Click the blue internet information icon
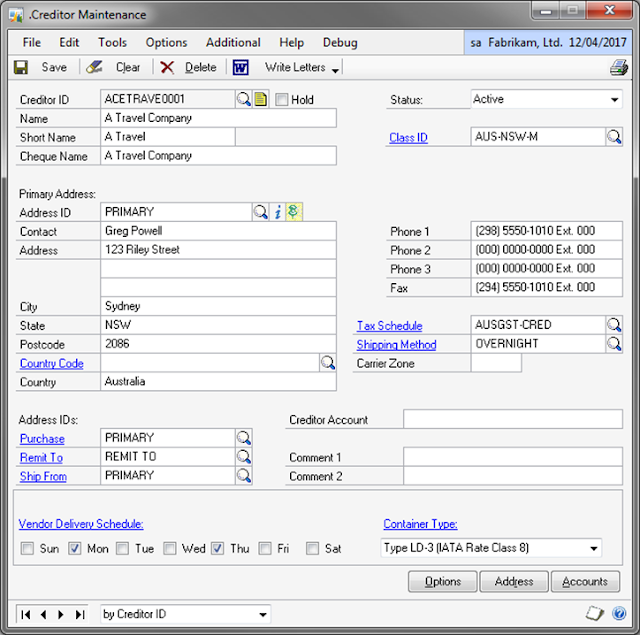 [x=278, y=212]
